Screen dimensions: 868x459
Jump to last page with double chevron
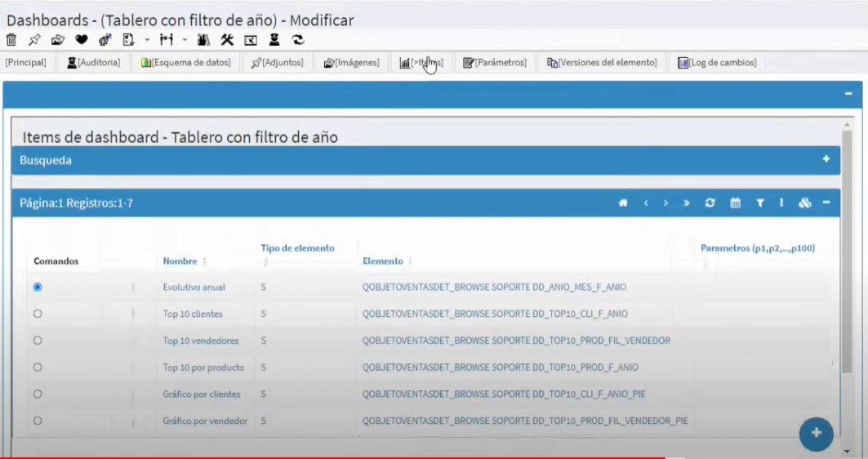coord(687,203)
